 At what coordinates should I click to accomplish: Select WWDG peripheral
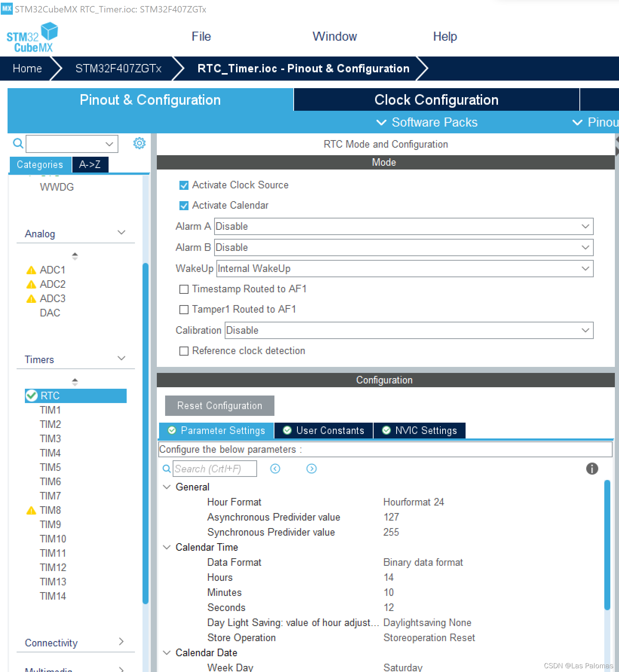pyautogui.click(x=57, y=187)
